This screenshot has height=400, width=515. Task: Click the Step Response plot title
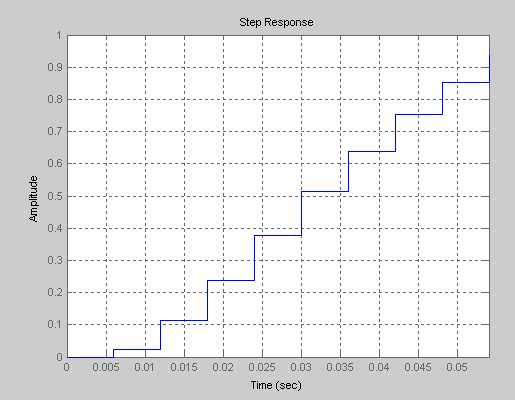tap(276, 23)
